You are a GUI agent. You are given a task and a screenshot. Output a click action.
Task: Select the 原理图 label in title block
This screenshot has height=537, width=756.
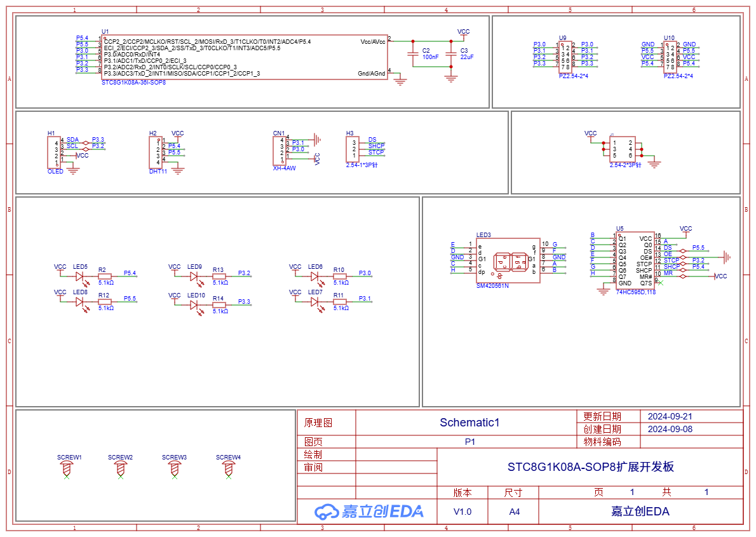(x=318, y=423)
